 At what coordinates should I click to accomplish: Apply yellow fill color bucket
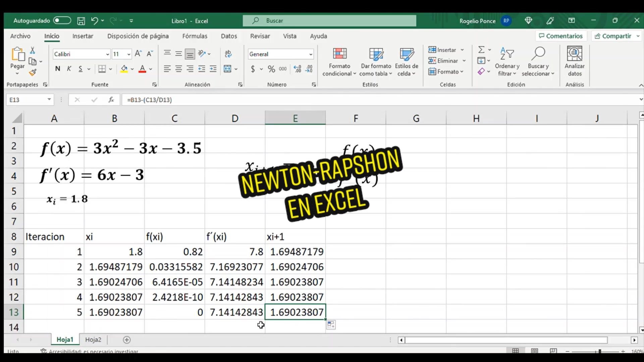pos(124,69)
